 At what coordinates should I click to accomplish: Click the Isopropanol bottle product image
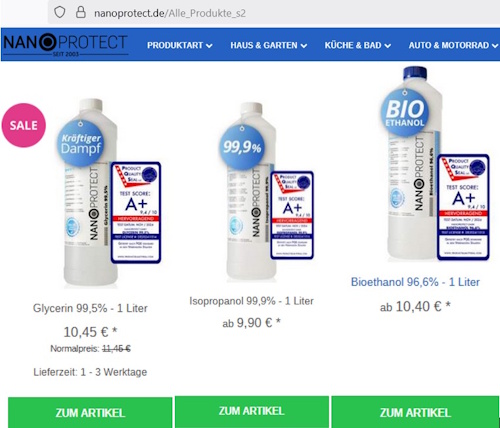coord(252,192)
